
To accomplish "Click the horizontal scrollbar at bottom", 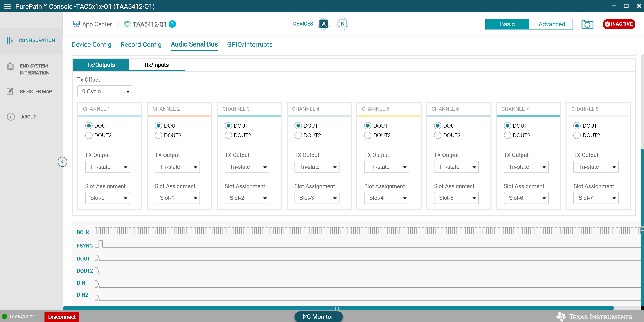I will click(338, 308).
